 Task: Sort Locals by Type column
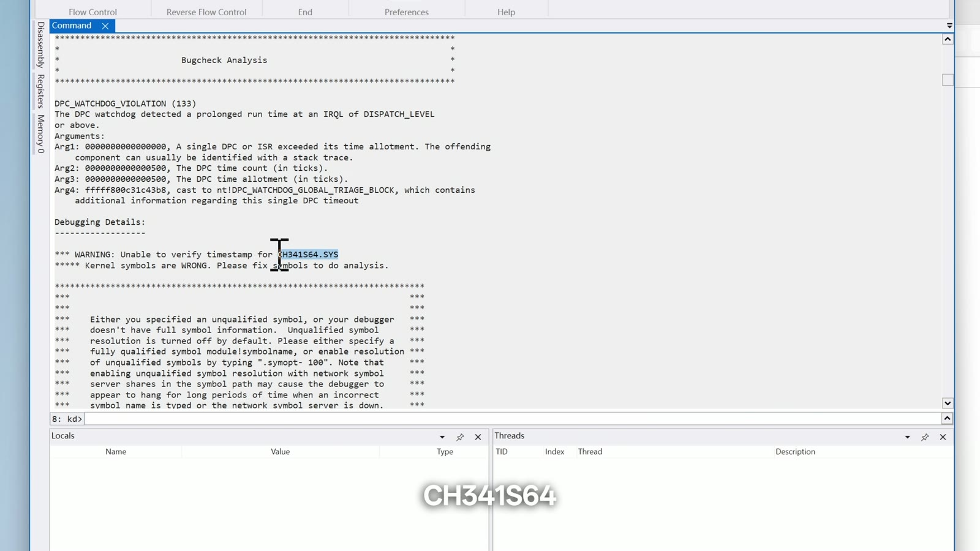(445, 452)
